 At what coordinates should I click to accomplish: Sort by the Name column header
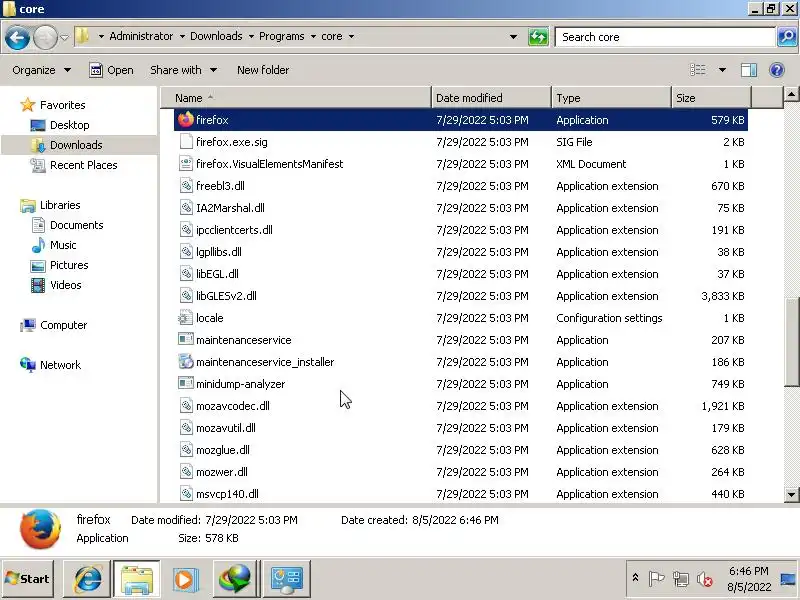point(296,98)
